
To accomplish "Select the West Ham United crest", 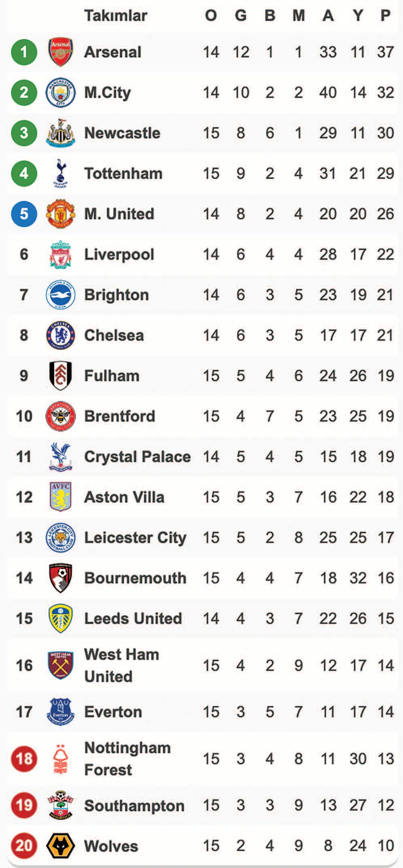I will tap(60, 665).
